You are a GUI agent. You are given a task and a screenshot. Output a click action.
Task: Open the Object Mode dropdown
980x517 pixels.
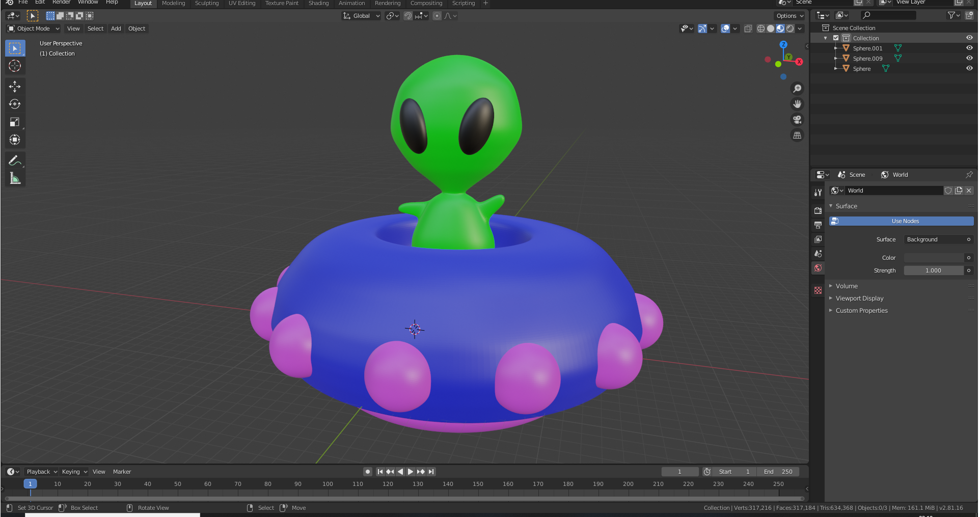click(x=33, y=29)
